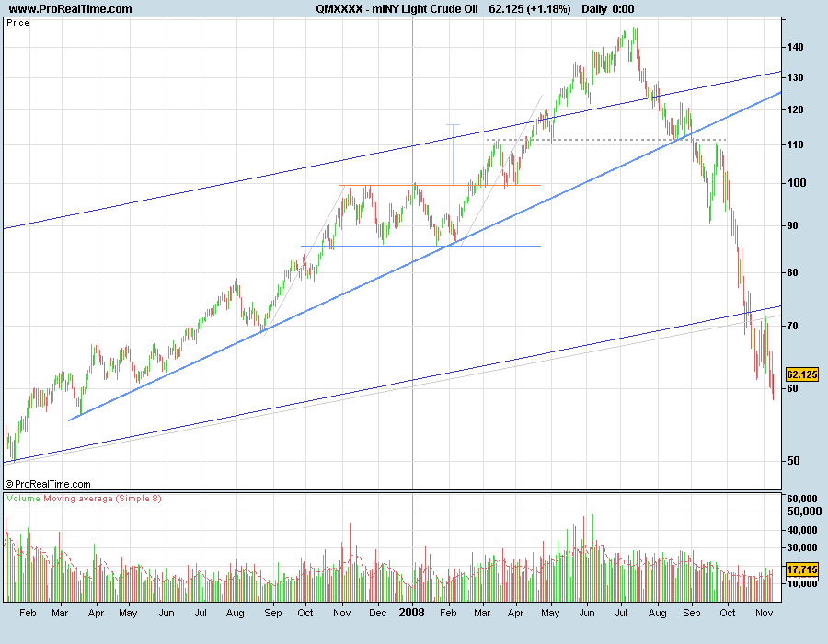Click the 90 price axis label
The width and height of the screenshot is (828, 644).
click(793, 225)
